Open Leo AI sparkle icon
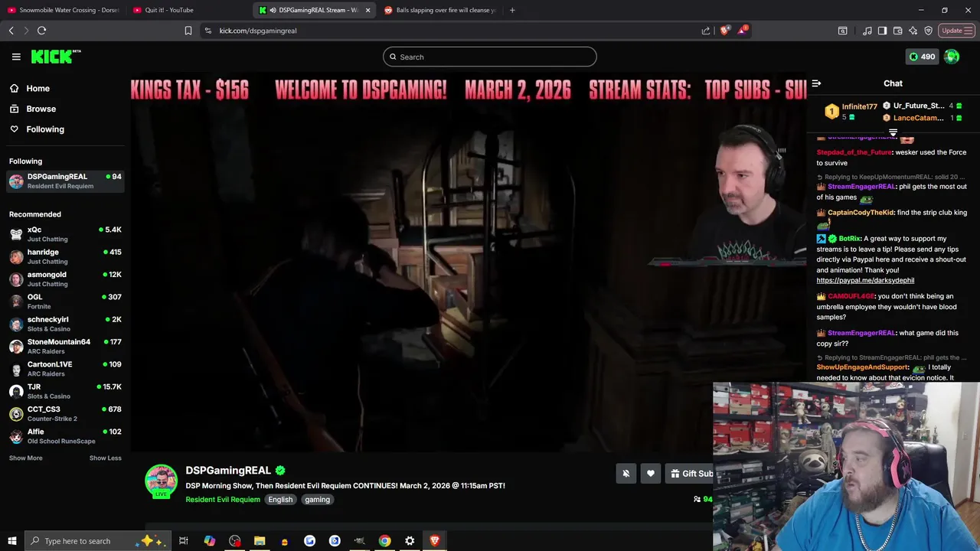 tap(913, 31)
